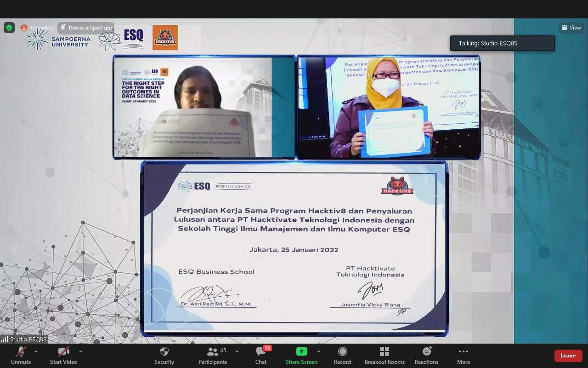
Task: Click the green Share Screen icon
Action: [x=301, y=351]
